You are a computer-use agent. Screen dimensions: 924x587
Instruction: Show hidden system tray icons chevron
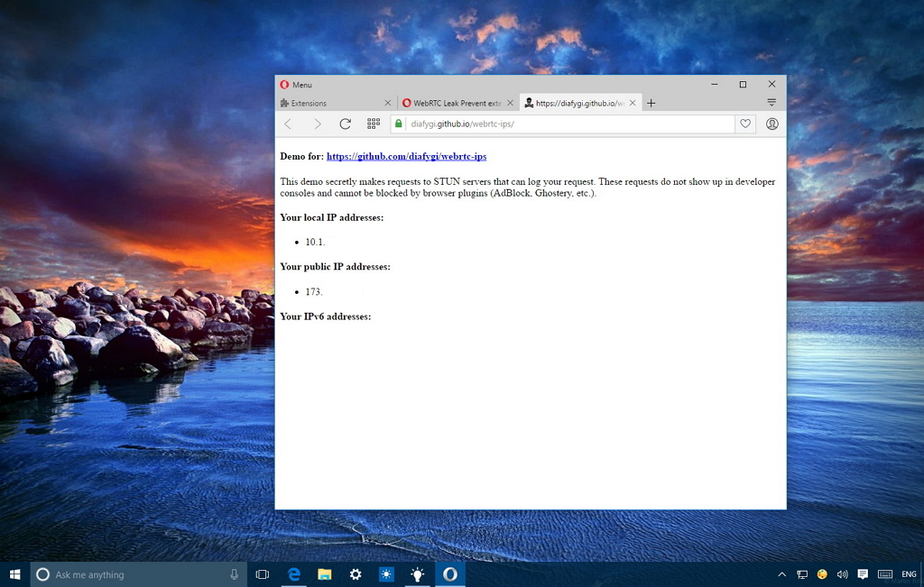pos(782,574)
